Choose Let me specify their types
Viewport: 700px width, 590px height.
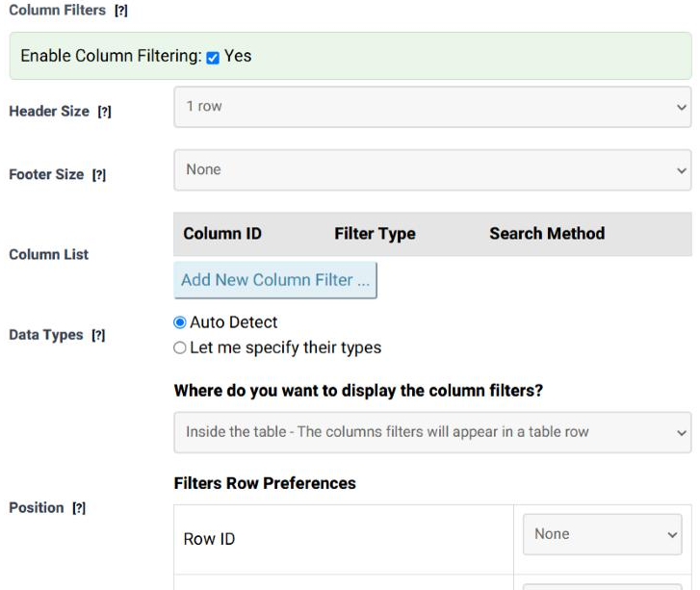pos(180,347)
